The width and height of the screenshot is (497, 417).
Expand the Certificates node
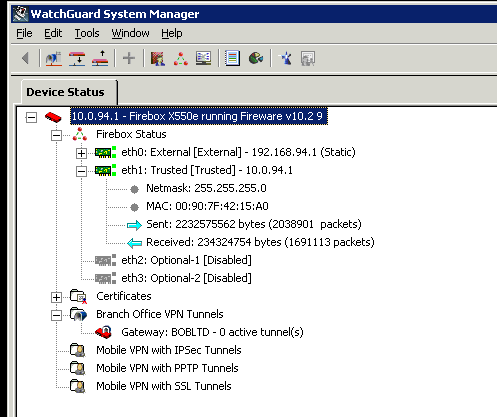coord(56,297)
